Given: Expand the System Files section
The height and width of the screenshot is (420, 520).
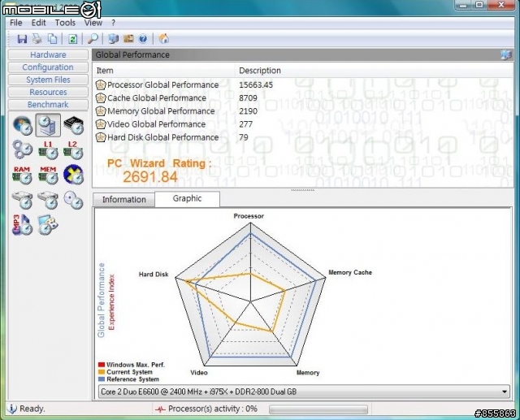Looking at the screenshot, I should point(48,80).
